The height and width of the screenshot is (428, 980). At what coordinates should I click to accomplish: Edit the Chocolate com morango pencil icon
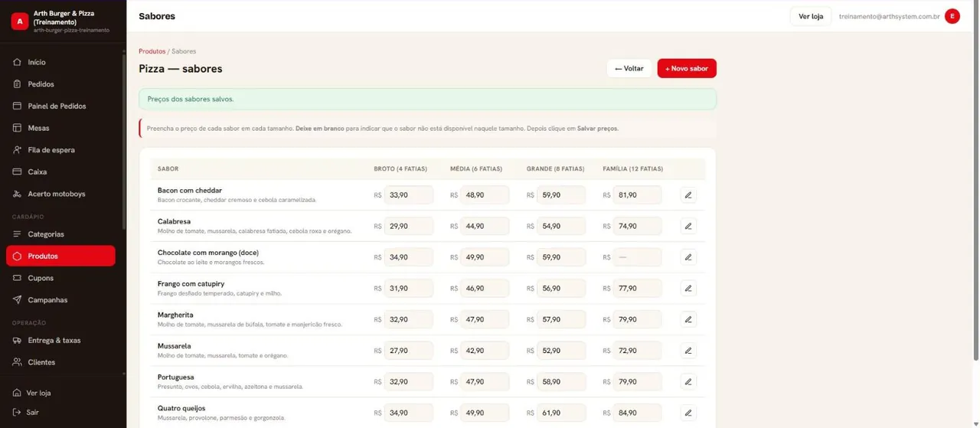click(x=688, y=257)
